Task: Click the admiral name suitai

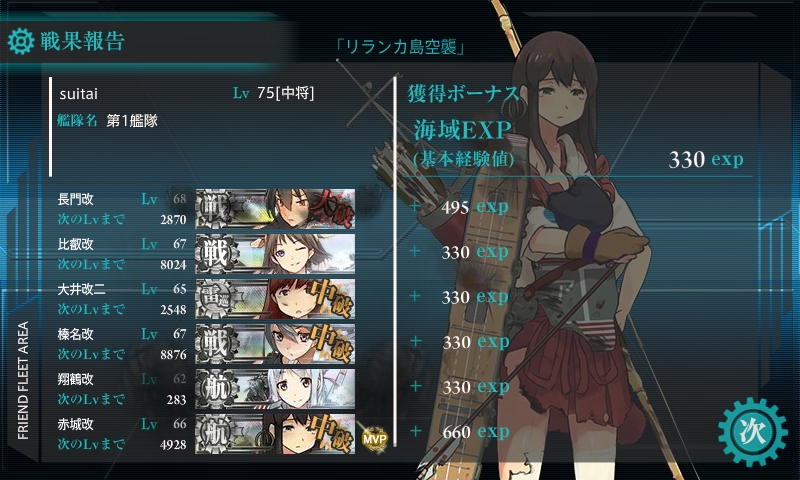Action: click(79, 94)
